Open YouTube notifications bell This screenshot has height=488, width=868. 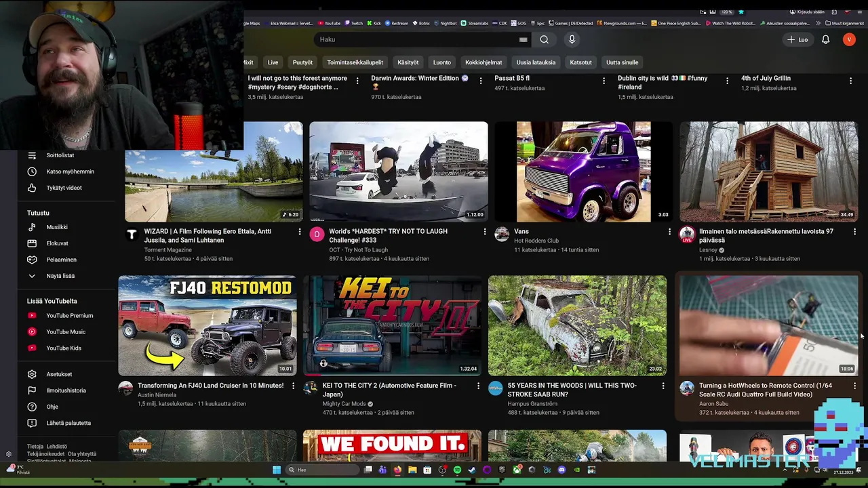(x=825, y=39)
